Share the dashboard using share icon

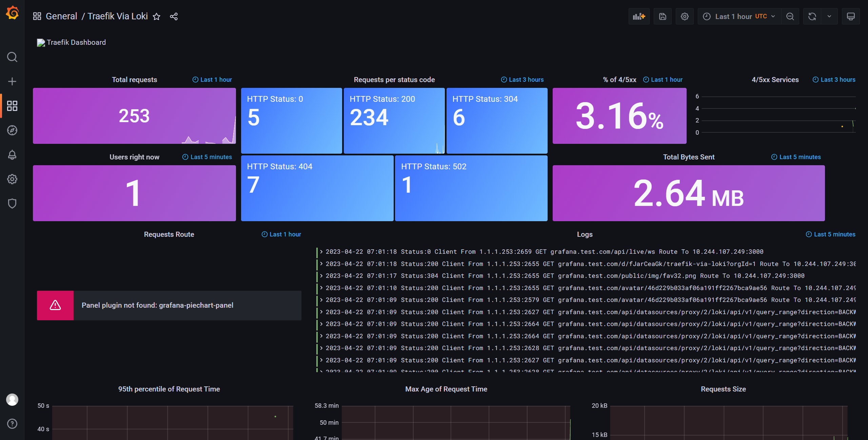(174, 16)
